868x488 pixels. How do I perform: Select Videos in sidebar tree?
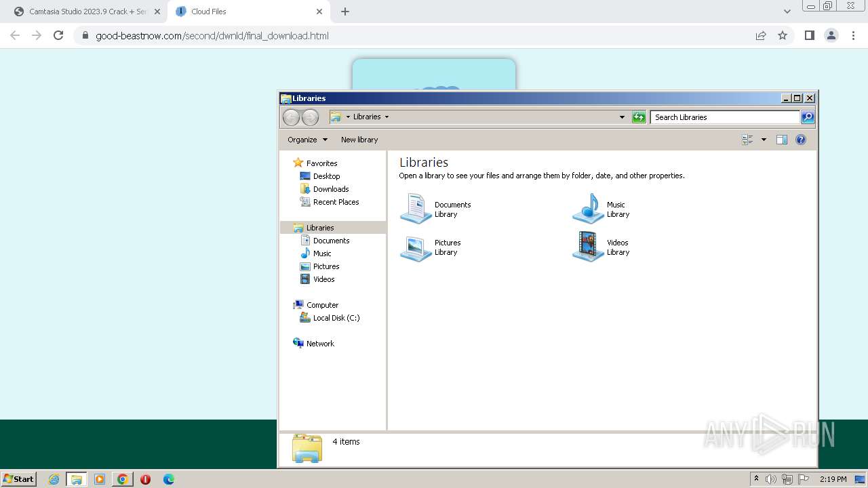(323, 279)
